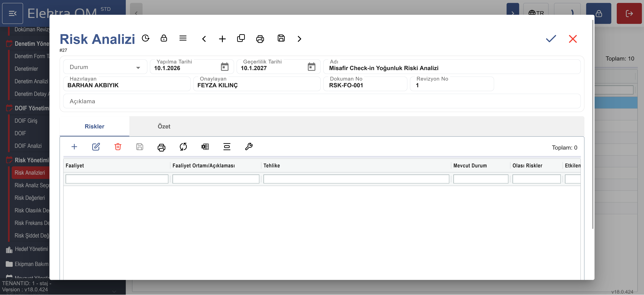Add new risk row with plus icon
Image resolution: width=644 pixels, height=295 pixels.
click(x=74, y=147)
